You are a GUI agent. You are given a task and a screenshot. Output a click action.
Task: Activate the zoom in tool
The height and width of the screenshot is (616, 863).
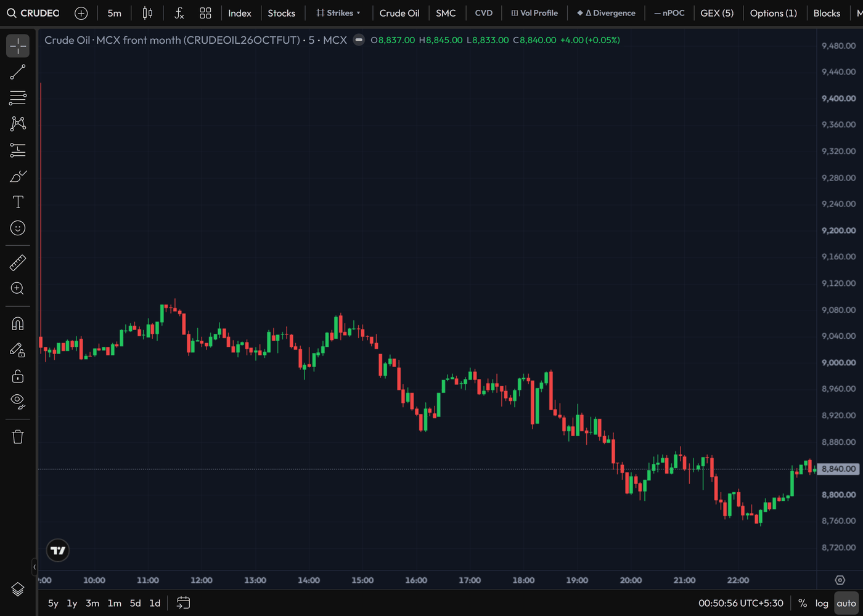pos(18,288)
